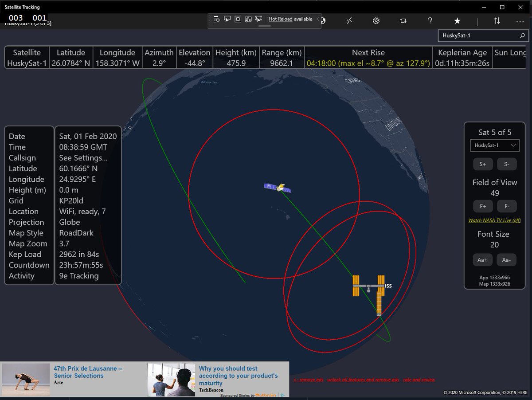Click the time 08:38:59 GMT value
532x400 pixels.
[83, 147]
